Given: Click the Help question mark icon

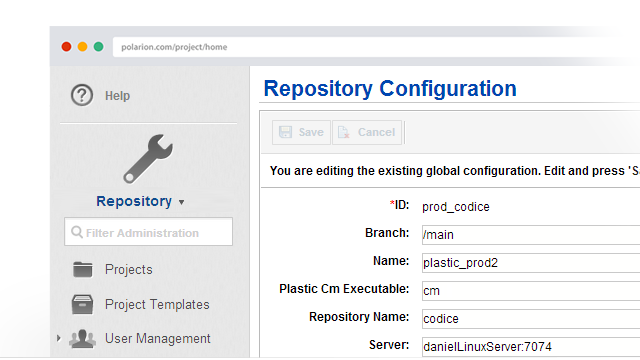Looking at the screenshot, I should coord(82,95).
